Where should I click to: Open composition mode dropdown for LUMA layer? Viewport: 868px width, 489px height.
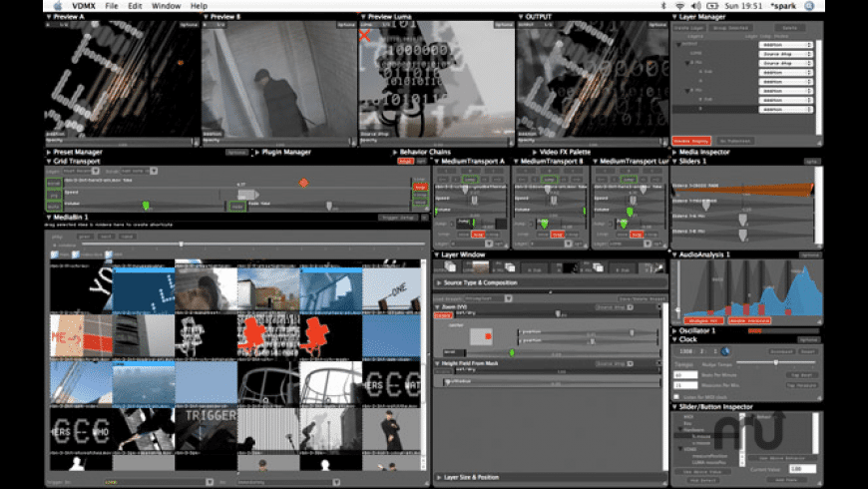[x=785, y=54]
